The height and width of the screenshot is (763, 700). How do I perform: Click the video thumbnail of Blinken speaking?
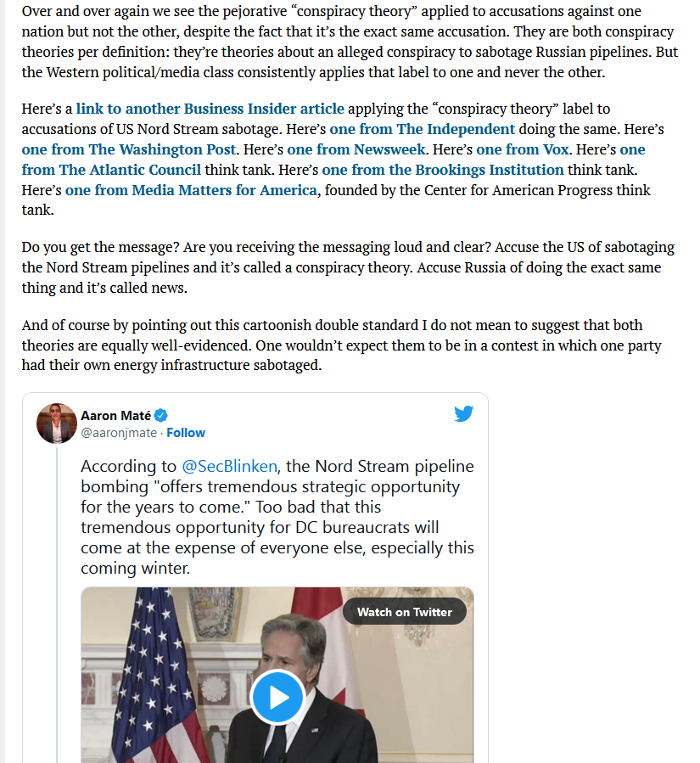pyautogui.click(x=277, y=675)
